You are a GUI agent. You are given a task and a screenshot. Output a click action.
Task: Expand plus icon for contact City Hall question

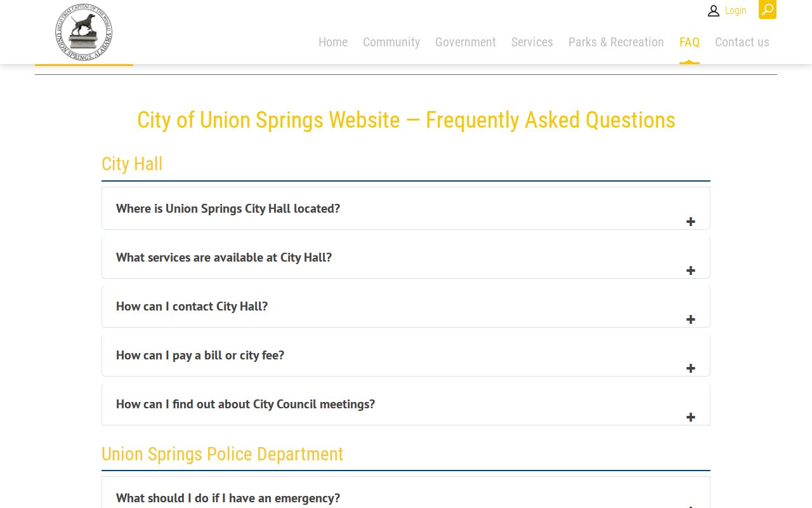[691, 319]
